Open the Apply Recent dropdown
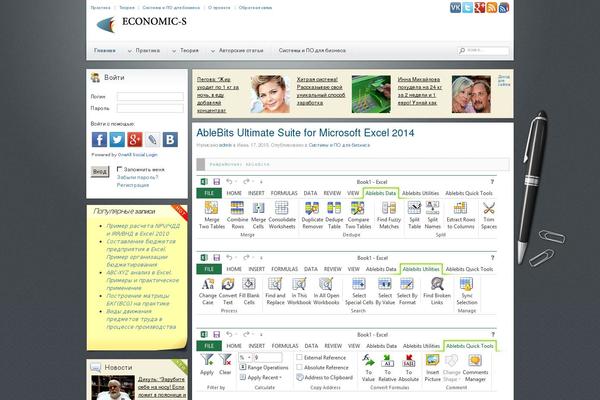This screenshot has width=600, height=400. pyautogui.click(x=262, y=377)
